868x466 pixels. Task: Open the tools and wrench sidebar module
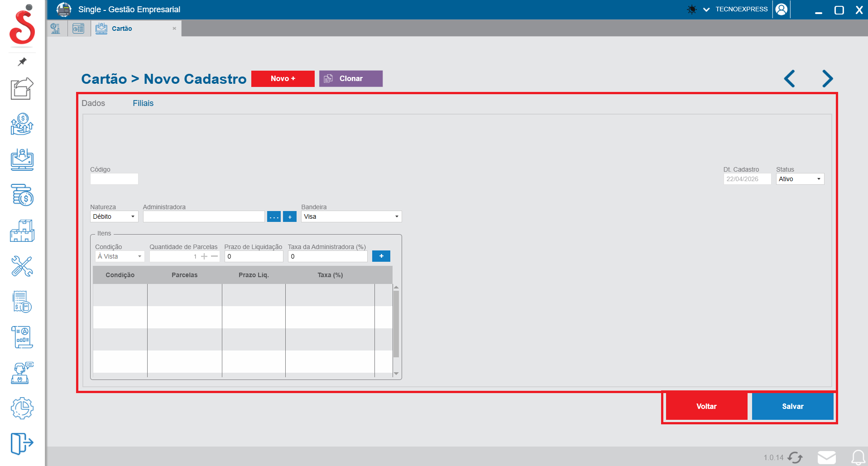[x=22, y=266]
